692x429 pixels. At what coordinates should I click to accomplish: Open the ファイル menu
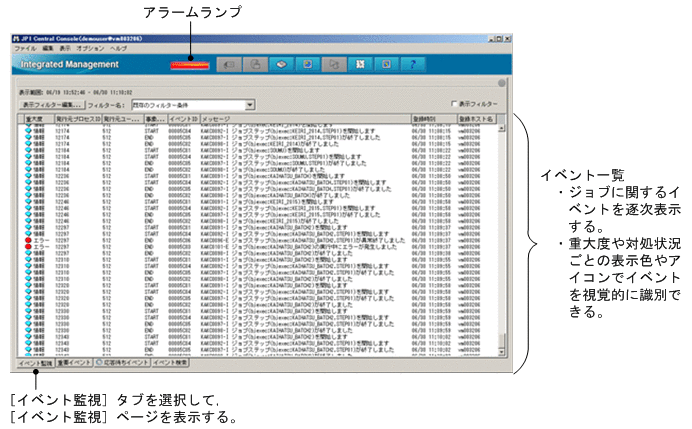(x=26, y=48)
